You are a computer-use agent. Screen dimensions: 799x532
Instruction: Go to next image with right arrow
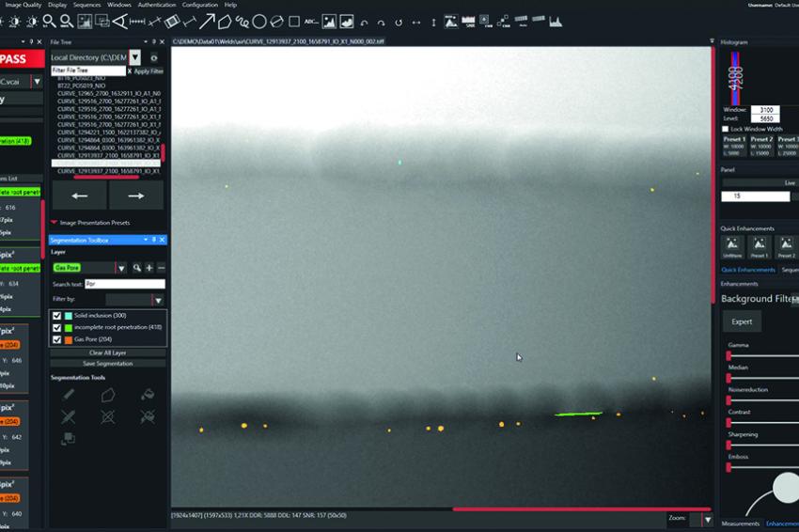coord(136,196)
